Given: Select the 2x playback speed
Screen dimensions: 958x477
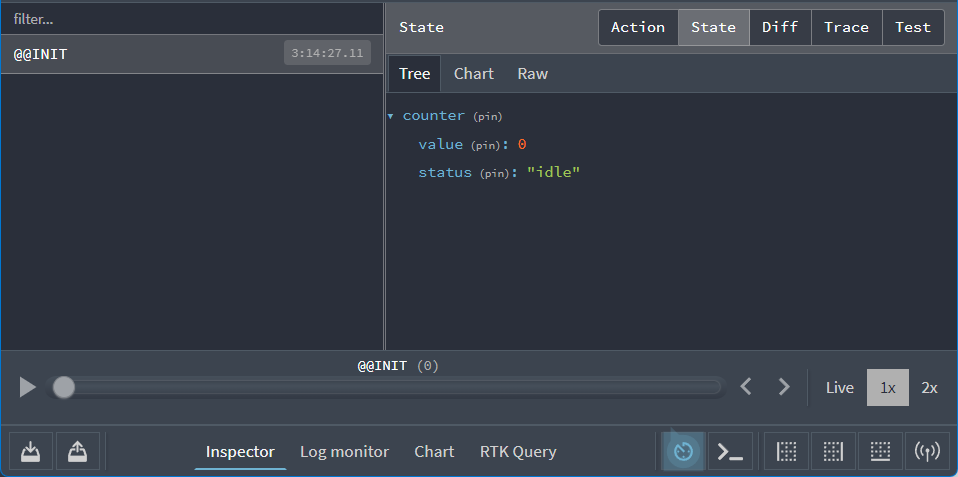Looking at the screenshot, I should pos(929,388).
